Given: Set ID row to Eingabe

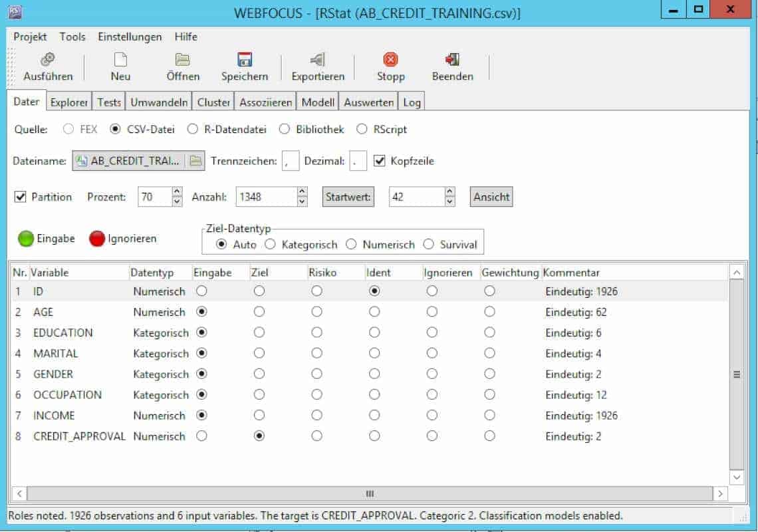Looking at the screenshot, I should pos(201,291).
